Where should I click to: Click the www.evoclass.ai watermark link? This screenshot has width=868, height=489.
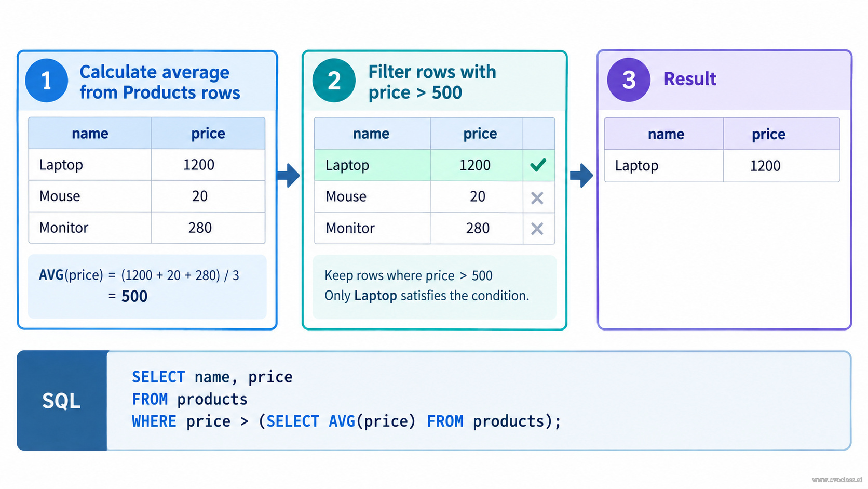pyautogui.click(x=837, y=480)
